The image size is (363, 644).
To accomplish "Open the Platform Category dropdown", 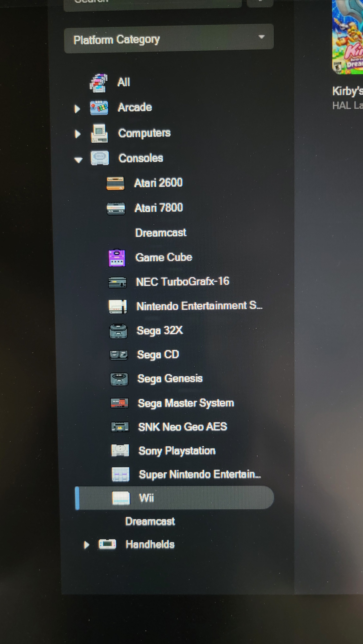I will 169,39.
